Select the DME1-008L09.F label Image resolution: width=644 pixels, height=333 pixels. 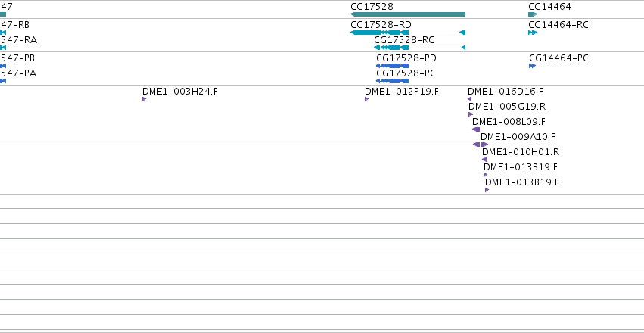(x=509, y=122)
